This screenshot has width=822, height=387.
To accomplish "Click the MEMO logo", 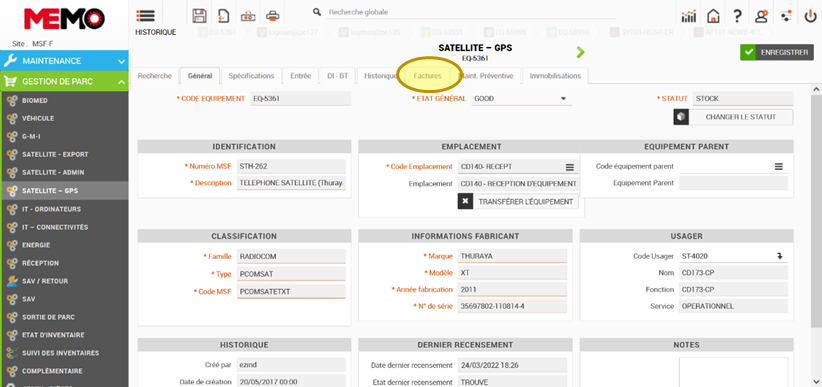I will pos(64,18).
